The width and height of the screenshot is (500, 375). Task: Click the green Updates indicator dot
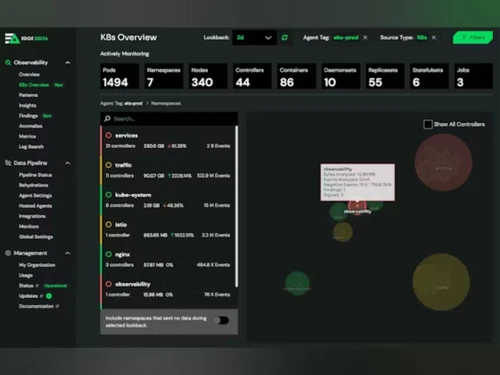49,296
